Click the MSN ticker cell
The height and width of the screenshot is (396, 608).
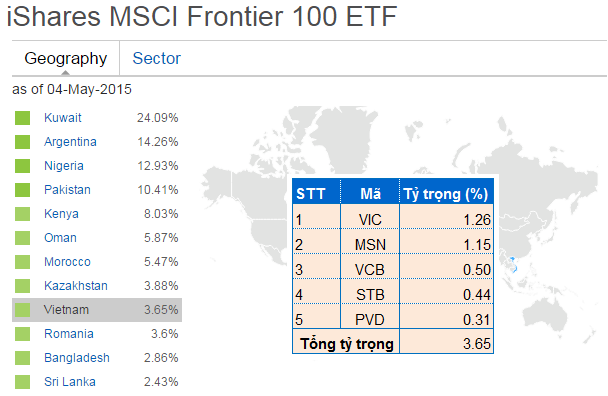click(370, 245)
